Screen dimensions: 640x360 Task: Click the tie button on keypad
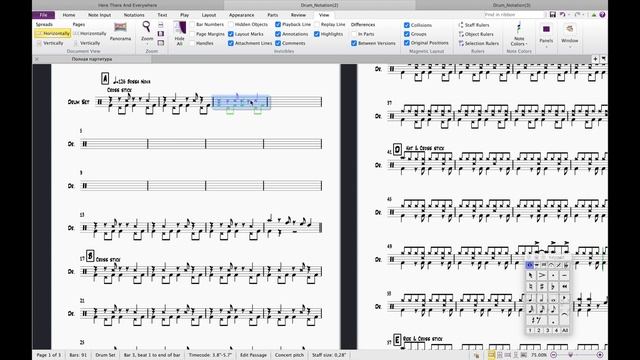click(564, 315)
